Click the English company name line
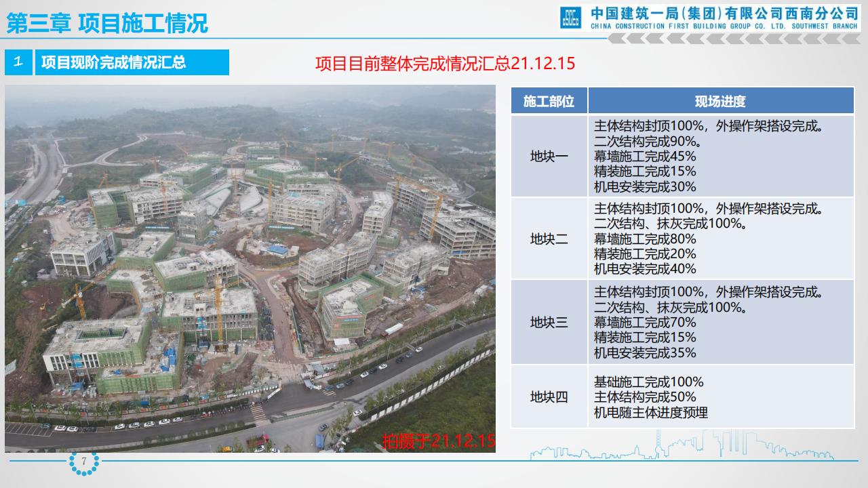 tap(725, 26)
